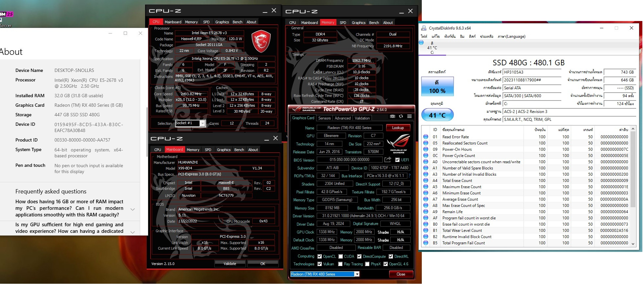The image size is (644, 289).
Task: Toggle the CUDA checkbox
Action: point(340,256)
